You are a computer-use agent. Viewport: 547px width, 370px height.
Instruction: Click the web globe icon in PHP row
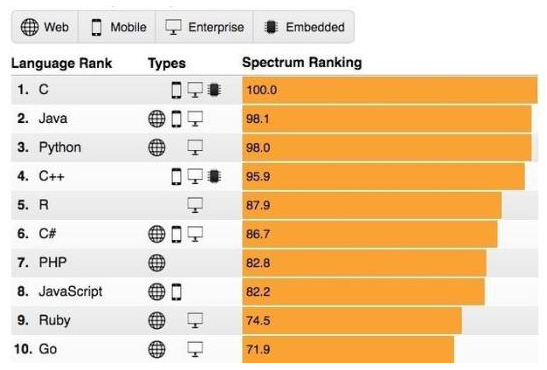pos(157,263)
